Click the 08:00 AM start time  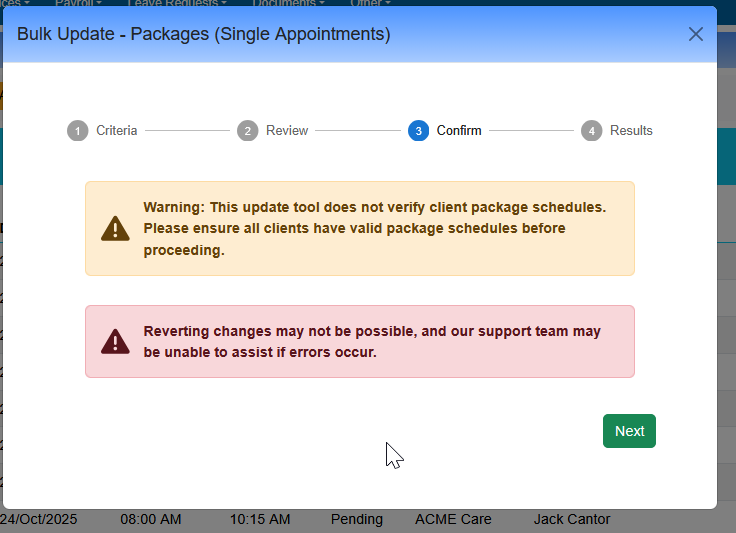[150, 520]
